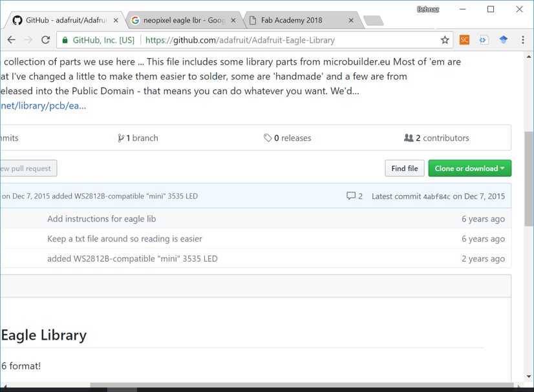Open file row commit 'added WS2812B-compatible mini 3535 LED'
The image size is (534, 392).
pos(132,258)
